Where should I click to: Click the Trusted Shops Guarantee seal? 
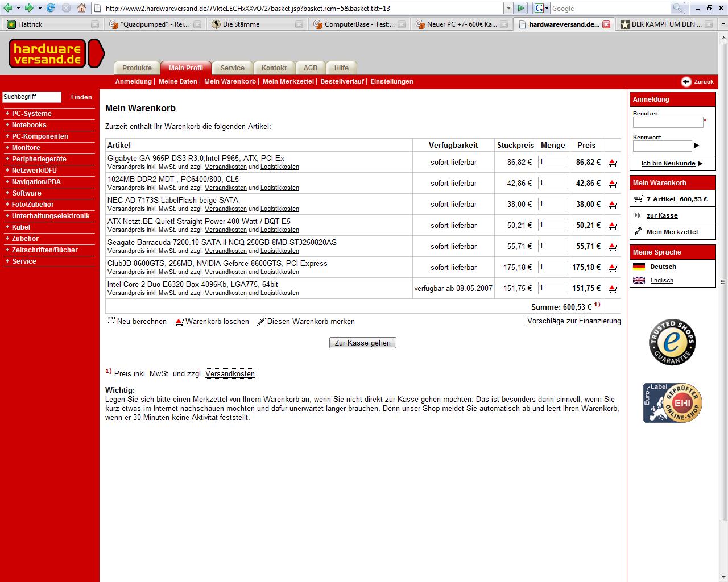(x=672, y=342)
